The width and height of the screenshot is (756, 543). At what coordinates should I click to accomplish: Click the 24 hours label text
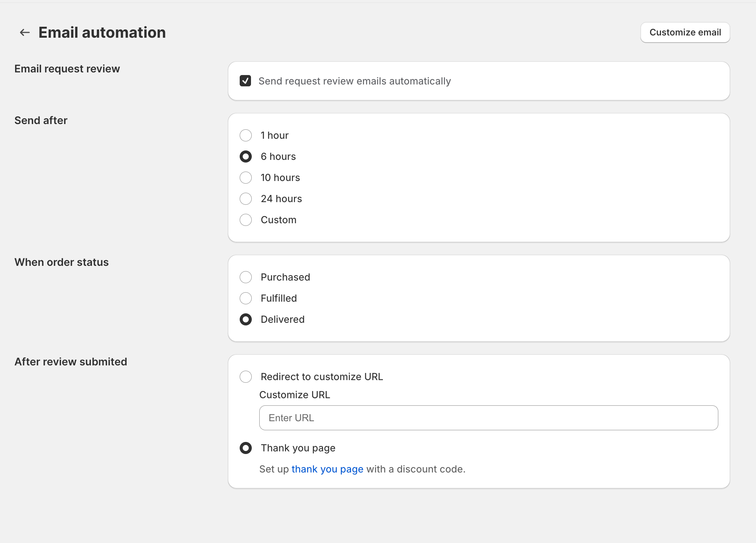click(281, 199)
